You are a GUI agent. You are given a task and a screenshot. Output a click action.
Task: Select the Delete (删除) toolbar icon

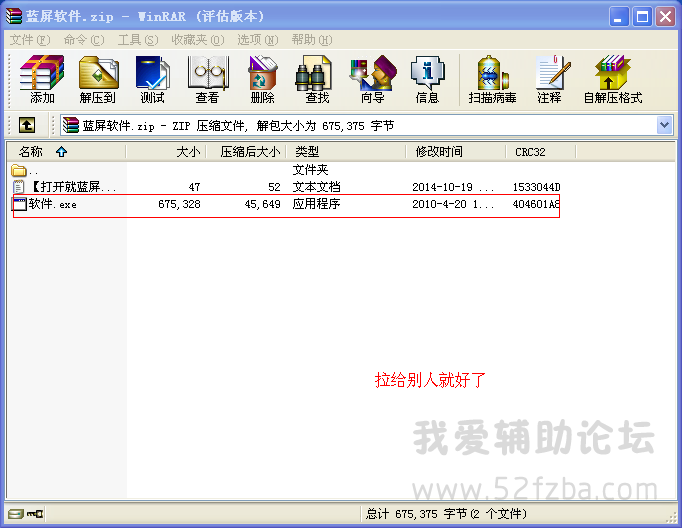[262, 79]
